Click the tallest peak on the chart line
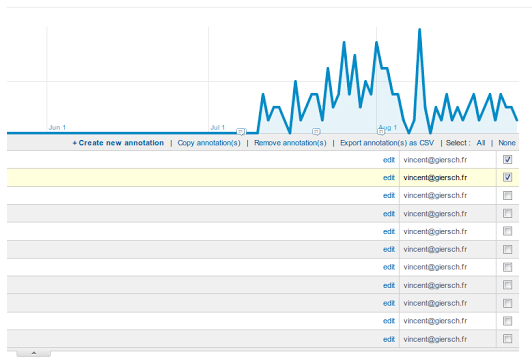This screenshot has height=361, width=532. click(x=420, y=30)
